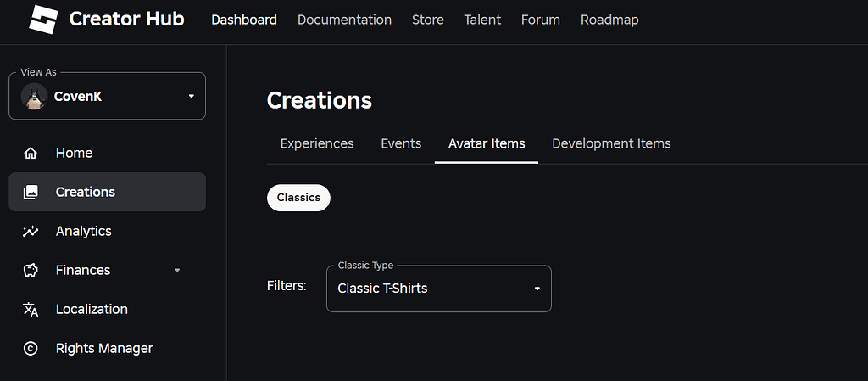Select the Avatar Items tab
The image size is (868, 381).
pos(487,144)
